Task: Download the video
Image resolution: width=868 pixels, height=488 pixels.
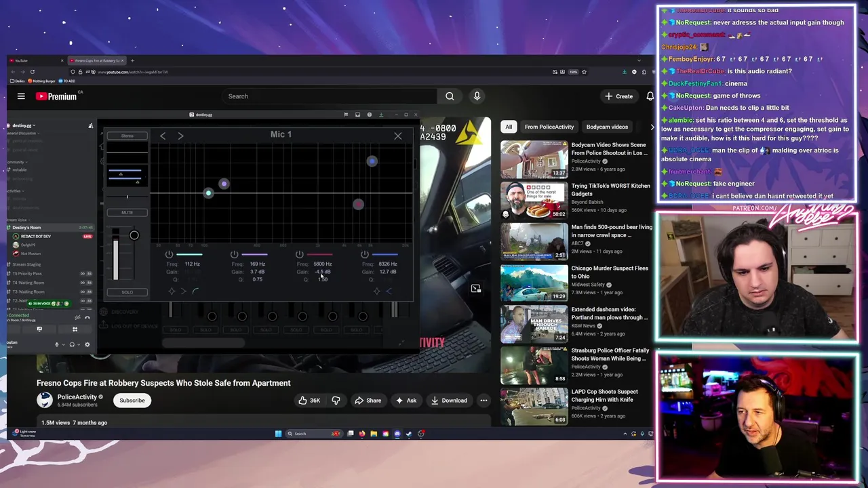Action: click(449, 401)
